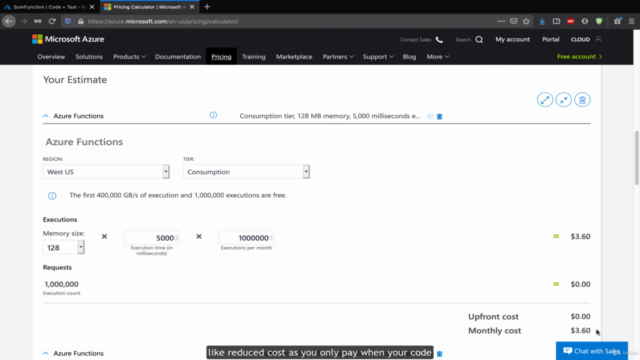The height and width of the screenshot is (360, 640).
Task: Open the More menu dropdown
Action: pyautogui.click(x=438, y=57)
